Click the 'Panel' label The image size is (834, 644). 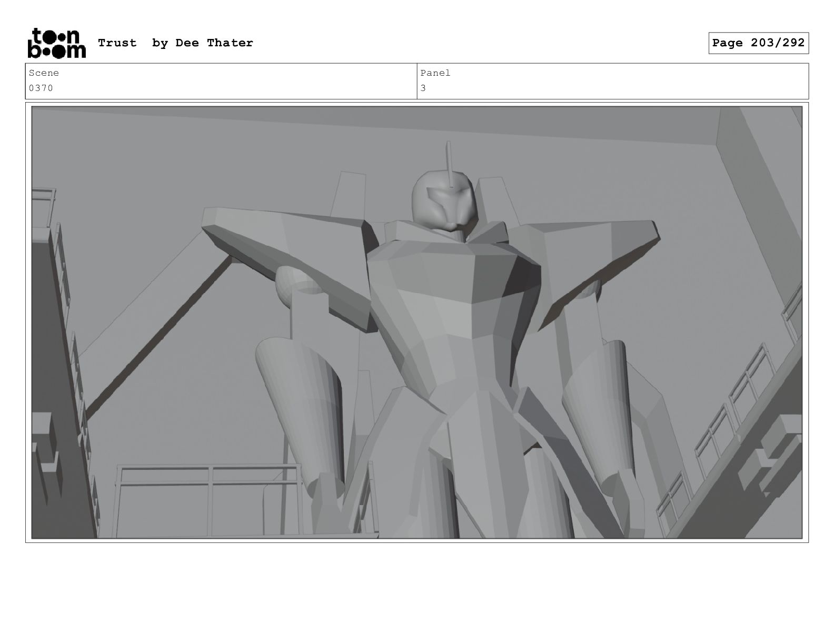coord(435,73)
